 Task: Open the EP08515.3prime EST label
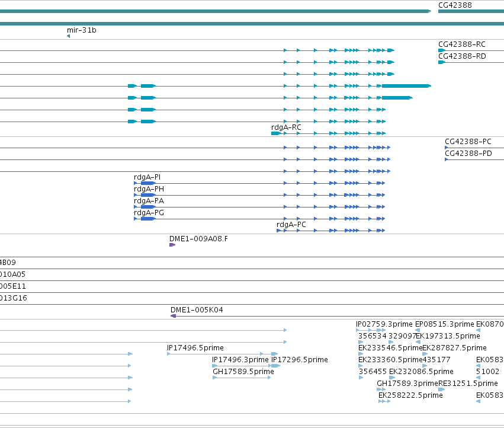[445, 324]
